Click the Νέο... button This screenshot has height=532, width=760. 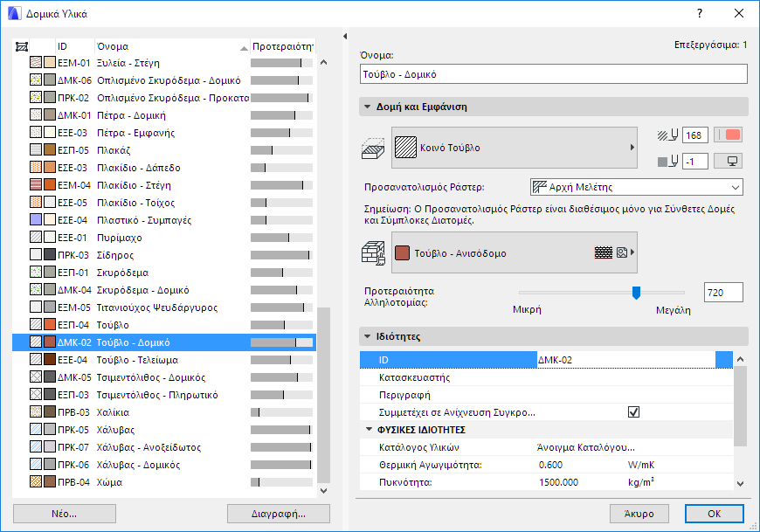pyautogui.click(x=65, y=514)
